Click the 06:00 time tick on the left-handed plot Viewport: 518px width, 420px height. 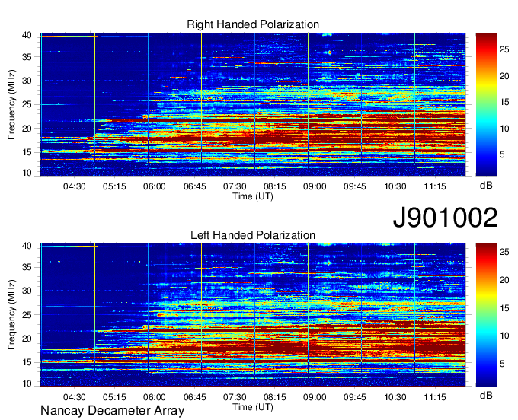[155, 397]
